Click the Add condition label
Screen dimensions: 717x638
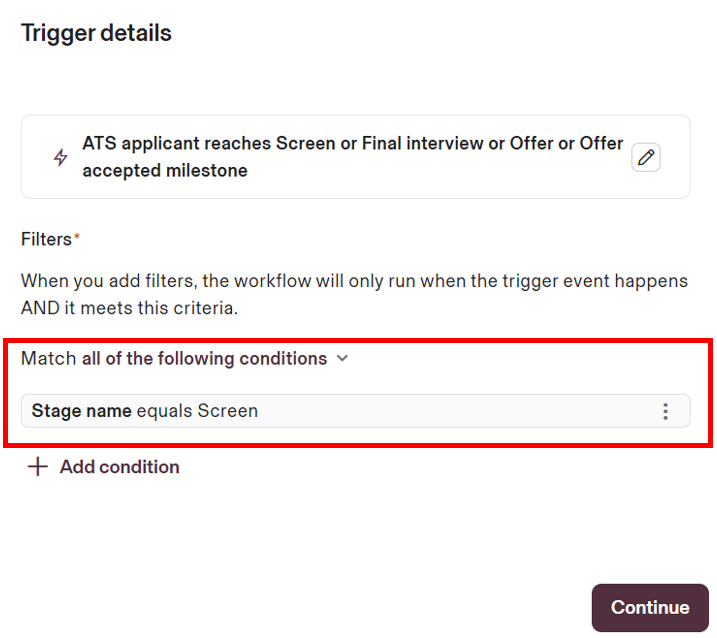pyautogui.click(x=119, y=467)
